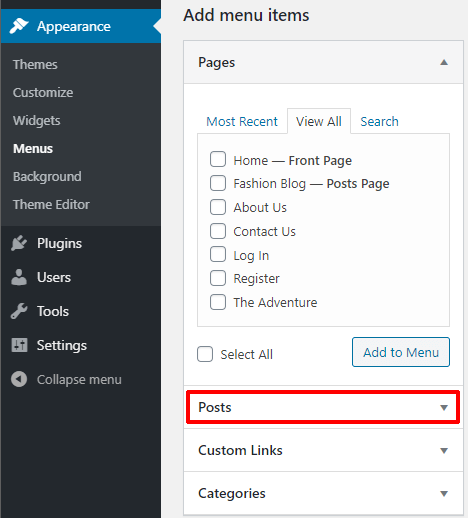Open the Widgets submenu item
The image size is (468, 518).
(x=36, y=120)
